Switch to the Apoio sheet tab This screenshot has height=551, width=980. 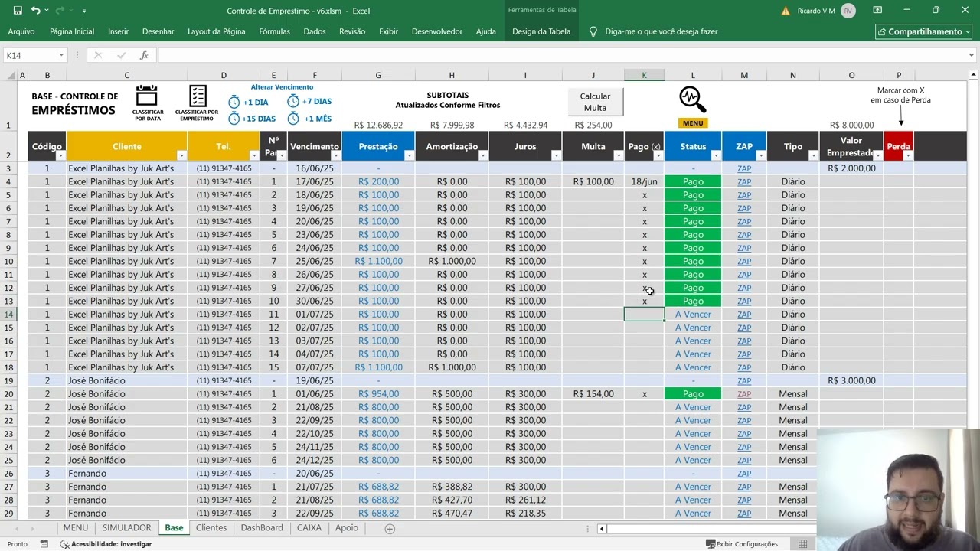[347, 528]
